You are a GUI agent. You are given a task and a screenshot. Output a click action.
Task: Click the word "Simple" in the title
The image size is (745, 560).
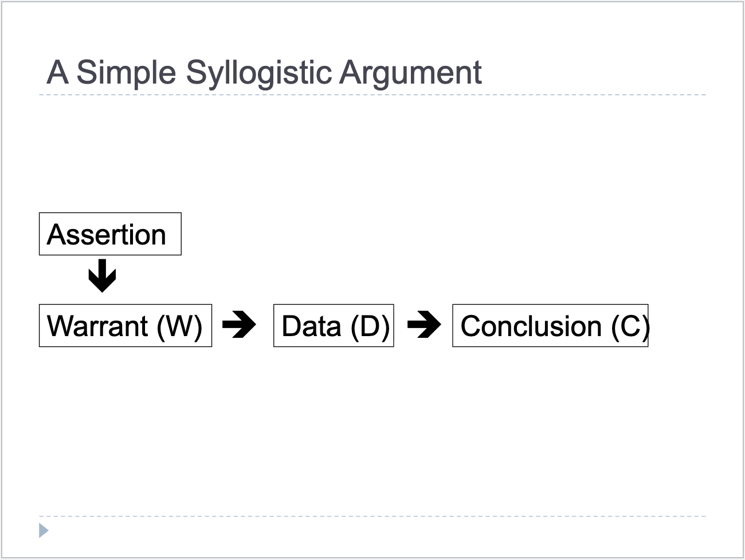tap(126, 73)
